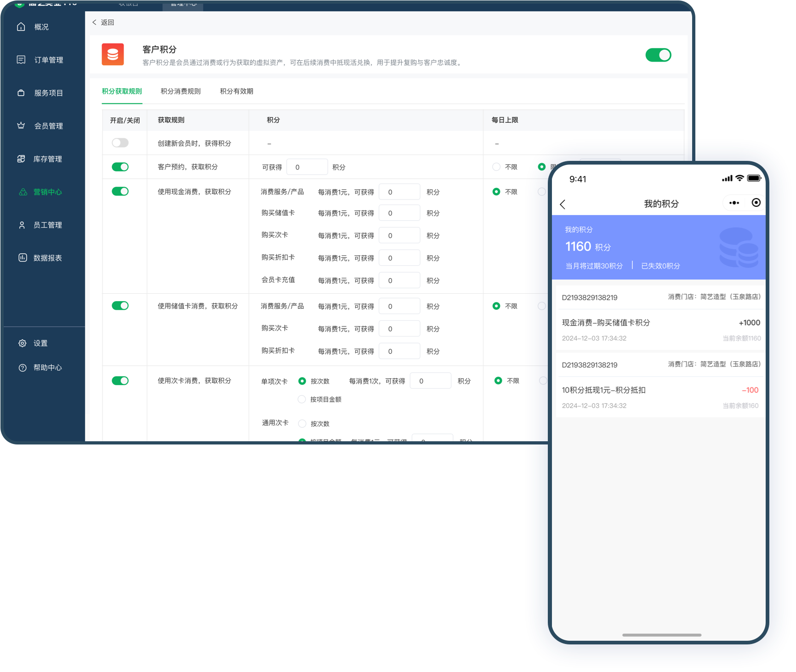
Task: Open 数据报表 menu item
Action: point(48,258)
